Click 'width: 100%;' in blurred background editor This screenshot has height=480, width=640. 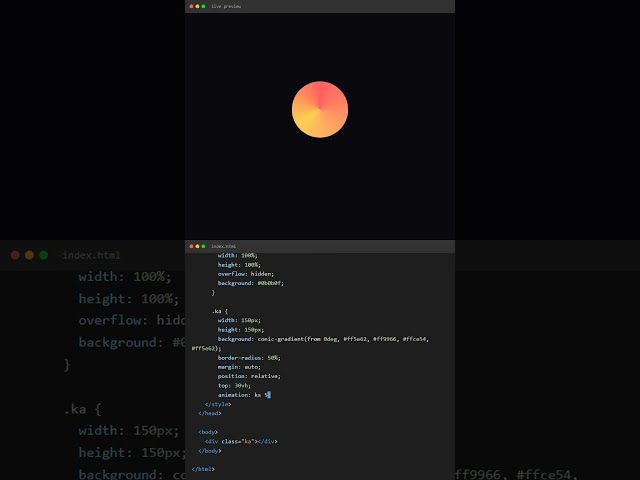pos(125,277)
